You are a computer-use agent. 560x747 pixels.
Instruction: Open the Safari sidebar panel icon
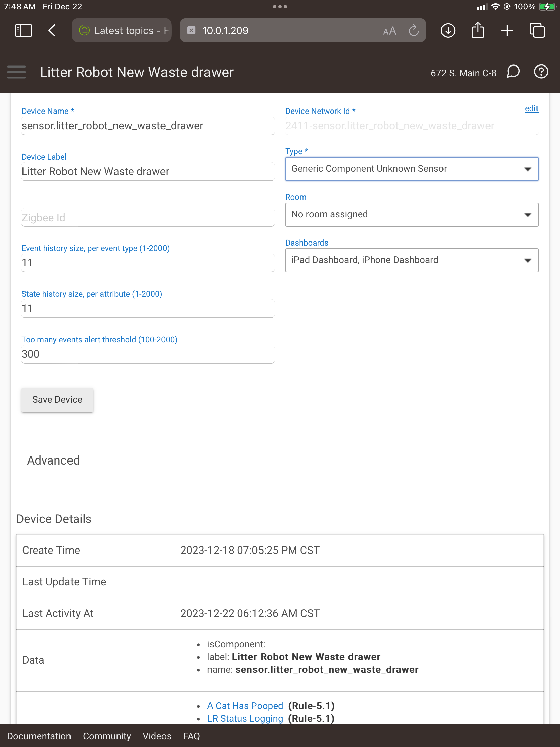click(x=23, y=30)
